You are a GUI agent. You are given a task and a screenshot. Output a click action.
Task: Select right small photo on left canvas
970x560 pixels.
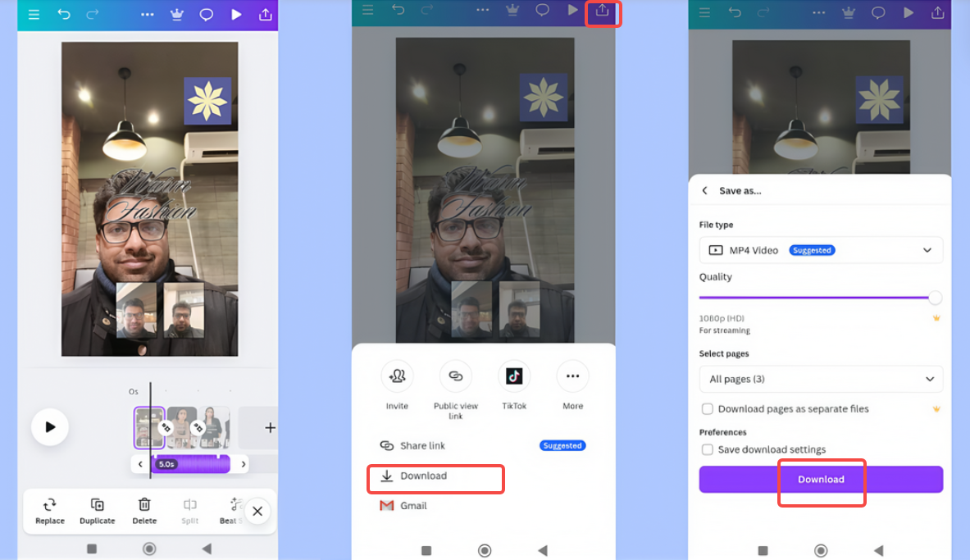tap(184, 310)
